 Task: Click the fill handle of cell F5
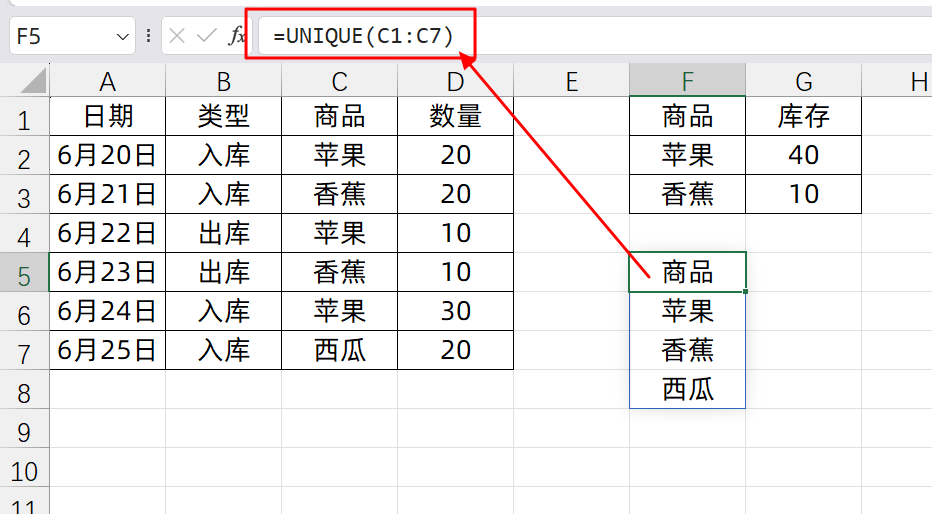tap(745, 291)
